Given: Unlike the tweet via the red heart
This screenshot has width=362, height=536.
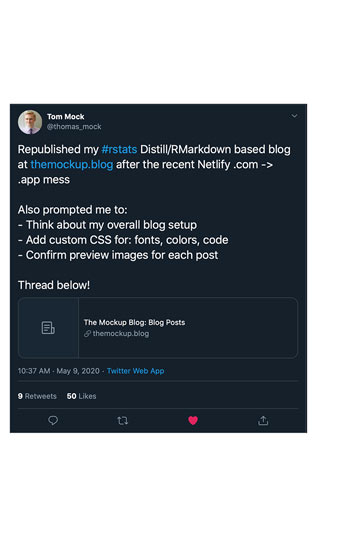Looking at the screenshot, I should (193, 420).
